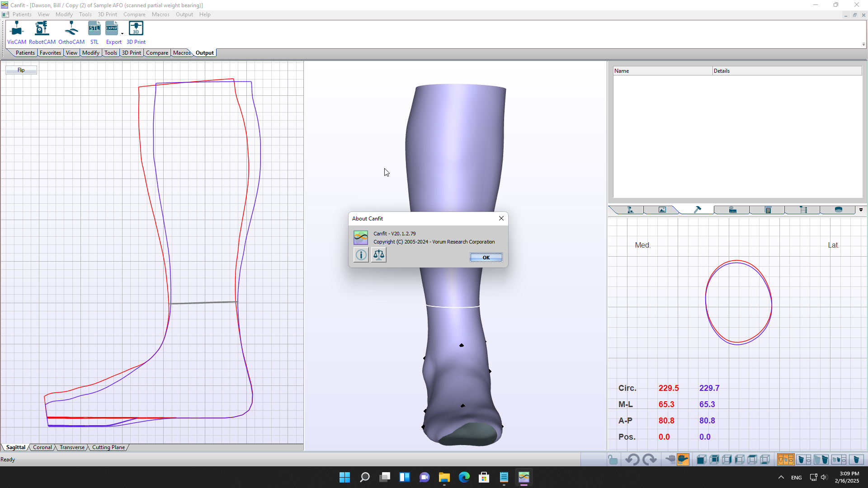
Task: Open license scales icon in About dialog
Action: (x=379, y=255)
